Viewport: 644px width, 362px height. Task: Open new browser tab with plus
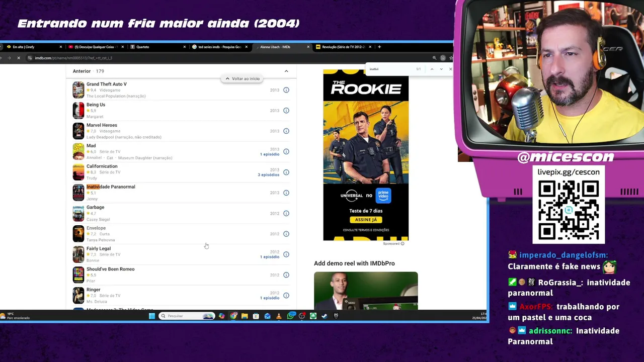pos(379,47)
